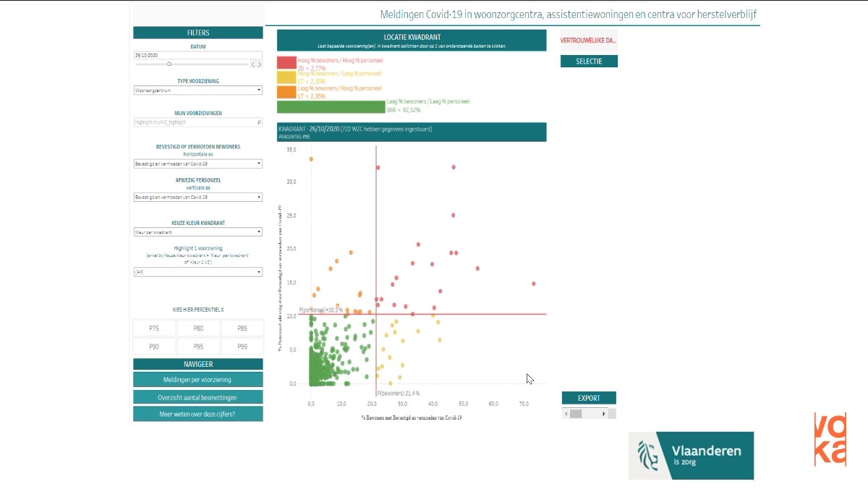The image size is (868, 492).
Task: Click the Locatie Kwadrant header
Action: (x=412, y=40)
